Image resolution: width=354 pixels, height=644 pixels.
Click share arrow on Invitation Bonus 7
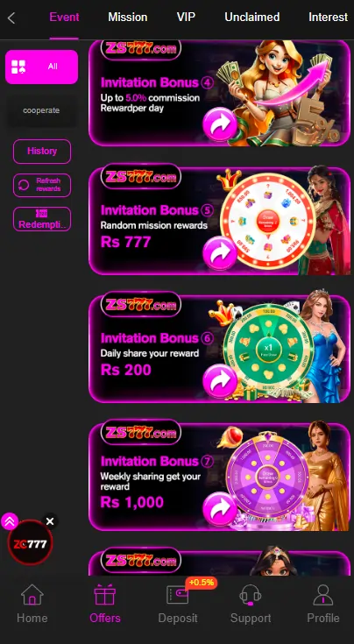(x=220, y=508)
